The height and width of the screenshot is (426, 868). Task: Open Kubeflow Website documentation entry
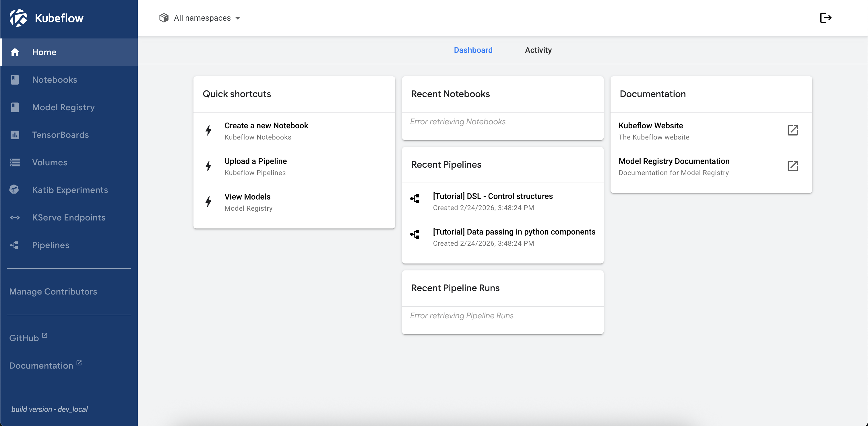711,130
